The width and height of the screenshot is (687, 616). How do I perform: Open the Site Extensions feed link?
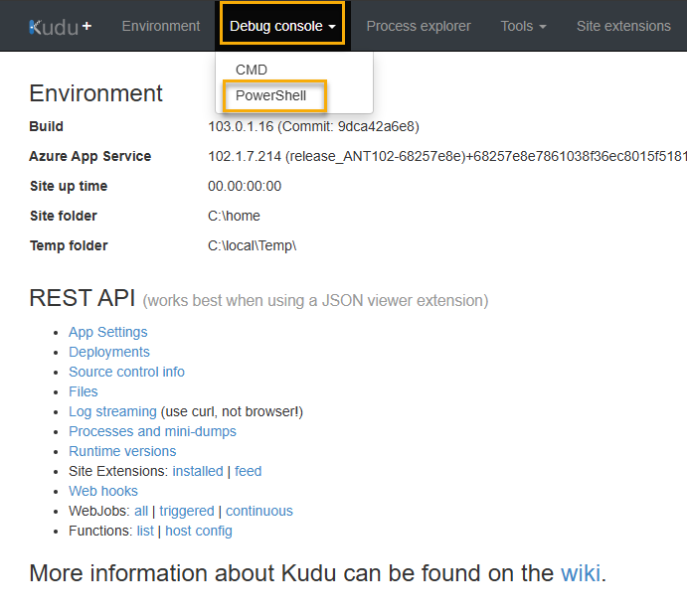pyautogui.click(x=248, y=471)
